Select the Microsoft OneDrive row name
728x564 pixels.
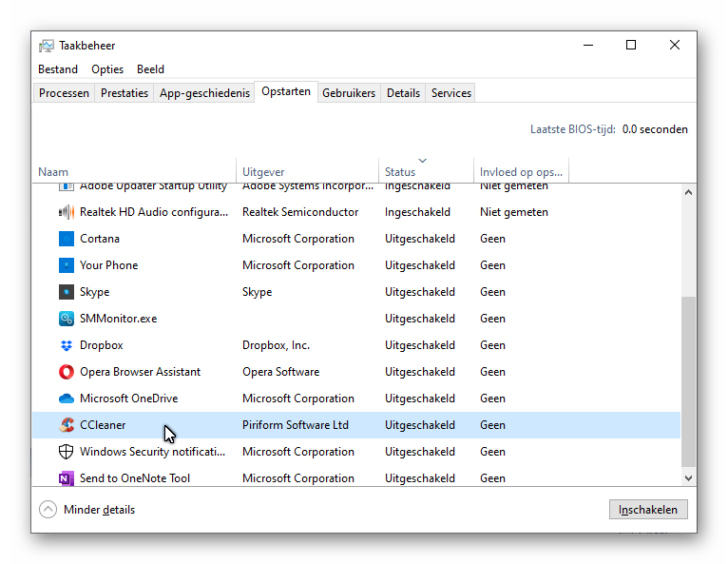[129, 399]
